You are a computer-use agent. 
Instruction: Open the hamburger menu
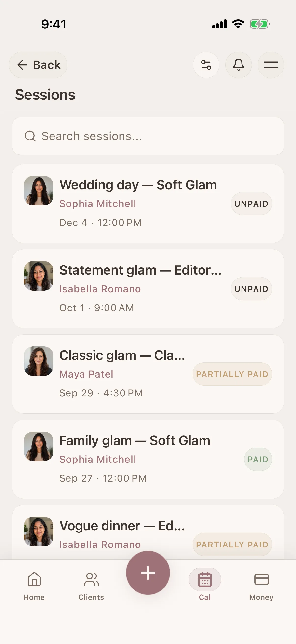[271, 65]
